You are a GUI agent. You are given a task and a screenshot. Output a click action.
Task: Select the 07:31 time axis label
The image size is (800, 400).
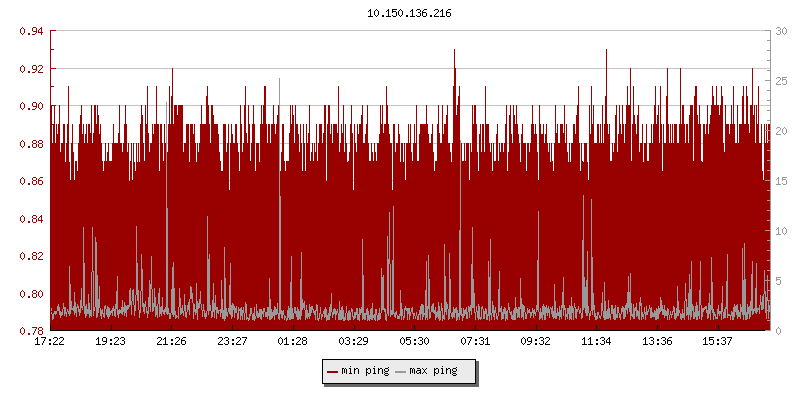475,341
